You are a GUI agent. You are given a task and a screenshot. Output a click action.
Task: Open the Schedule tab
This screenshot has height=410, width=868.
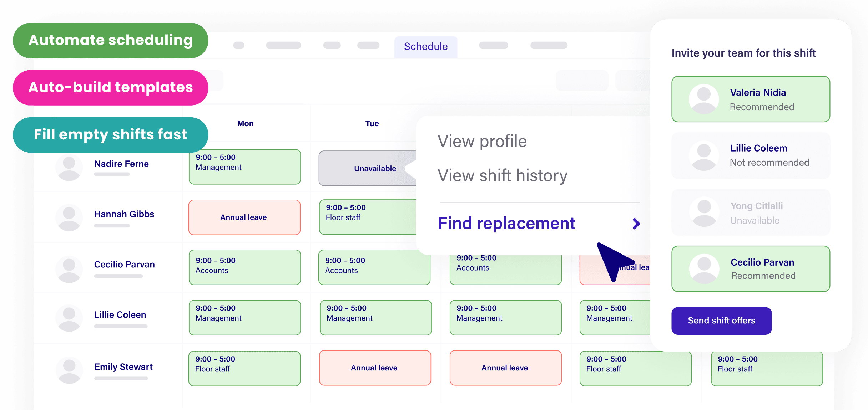[x=425, y=47]
